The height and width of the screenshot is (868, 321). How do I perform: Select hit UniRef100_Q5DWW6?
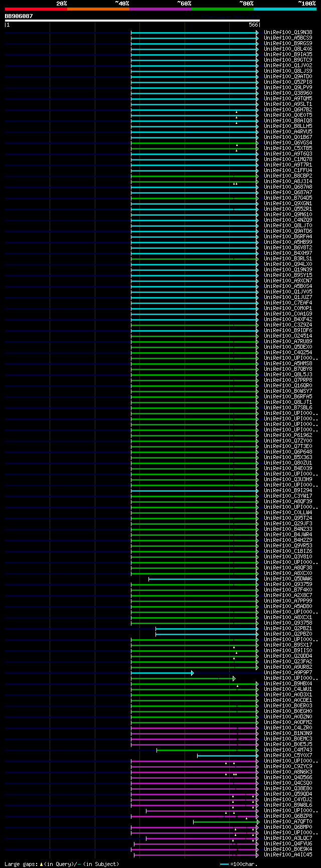coord(288,578)
